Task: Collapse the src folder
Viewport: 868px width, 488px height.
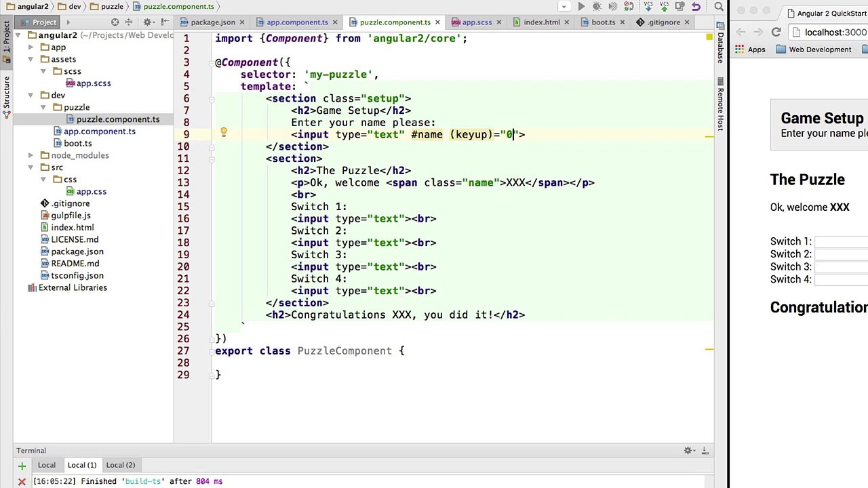Action: (x=31, y=167)
